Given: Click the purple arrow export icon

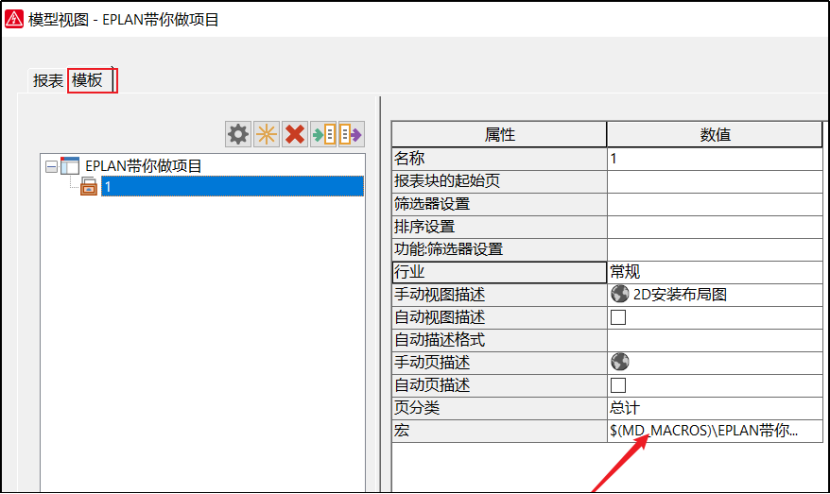Looking at the screenshot, I should tap(351, 134).
